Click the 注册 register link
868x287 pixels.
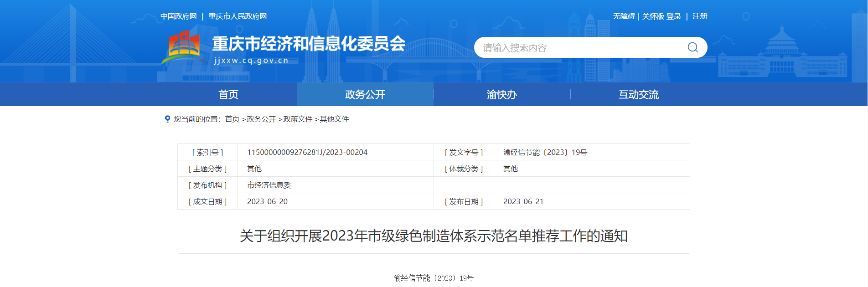(700, 16)
